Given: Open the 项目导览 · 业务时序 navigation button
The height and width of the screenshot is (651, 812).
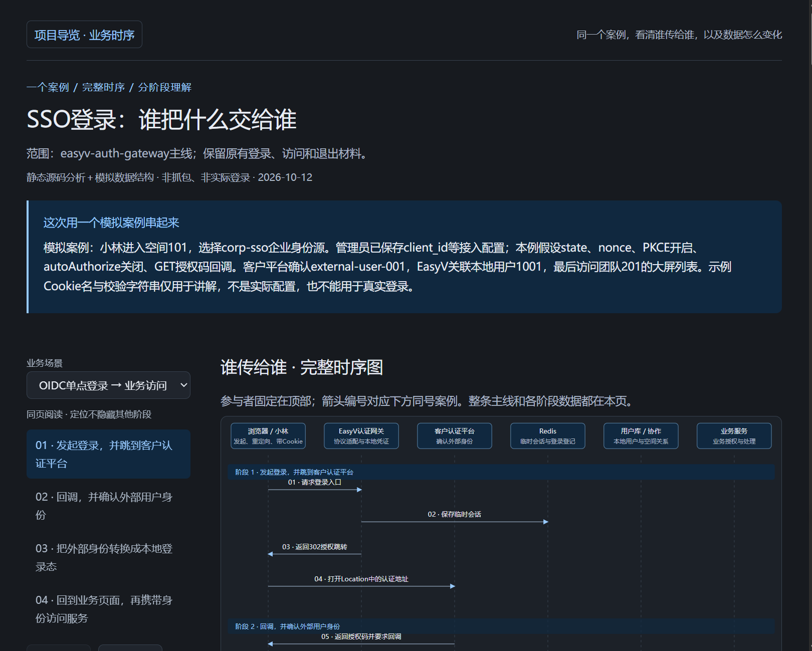Looking at the screenshot, I should (84, 35).
